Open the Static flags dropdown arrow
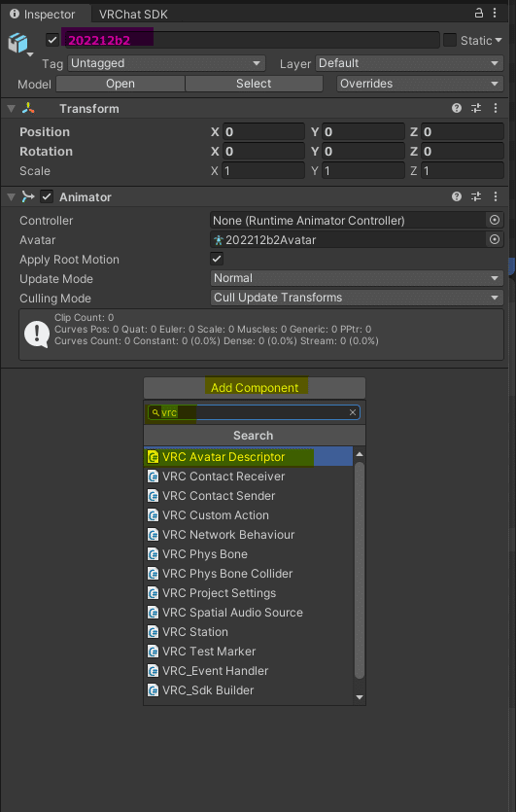516x812 pixels. click(x=499, y=40)
